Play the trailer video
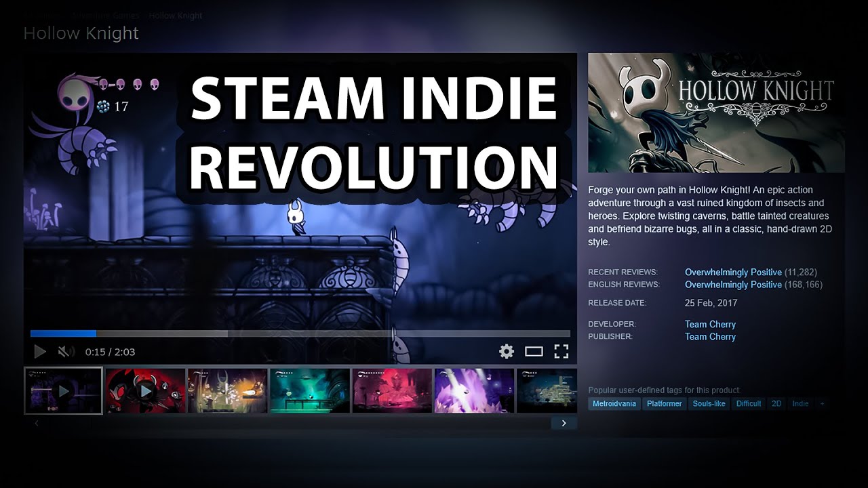Viewport: 868px width, 488px height. coord(40,352)
